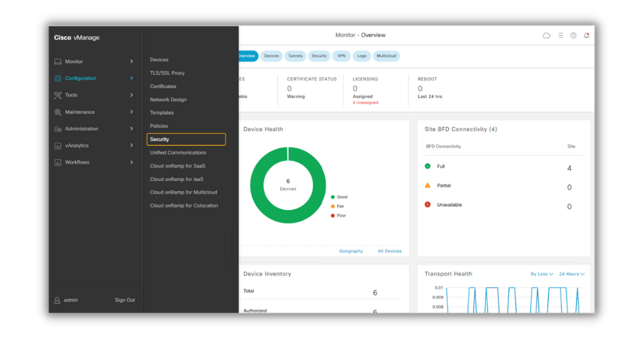The width and height of the screenshot is (644, 339).
Task: Expand the Monitor menu chevron
Action: [x=131, y=62]
